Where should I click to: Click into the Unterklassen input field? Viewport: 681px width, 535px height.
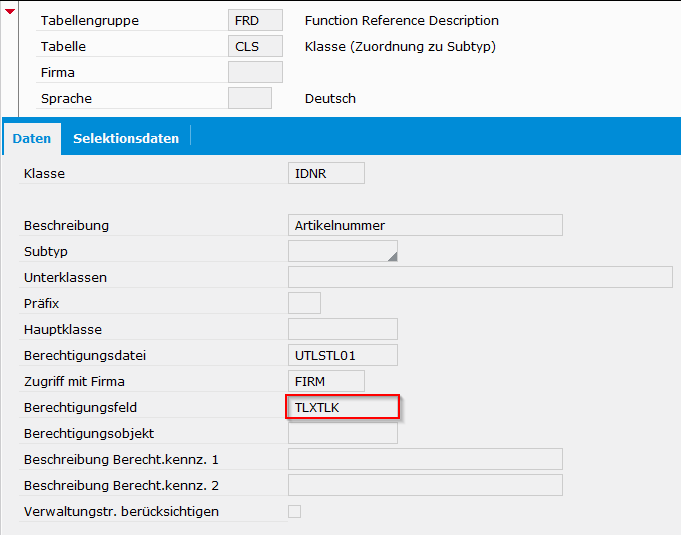[x=480, y=277]
